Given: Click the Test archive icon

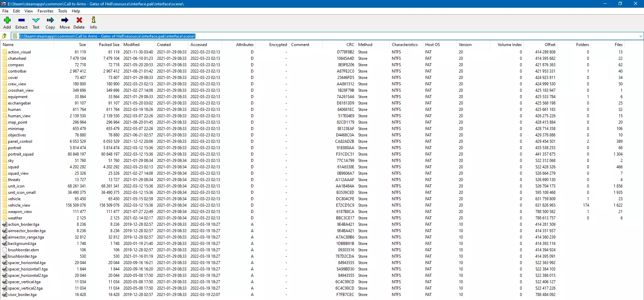Looking at the screenshot, I should point(36,20).
